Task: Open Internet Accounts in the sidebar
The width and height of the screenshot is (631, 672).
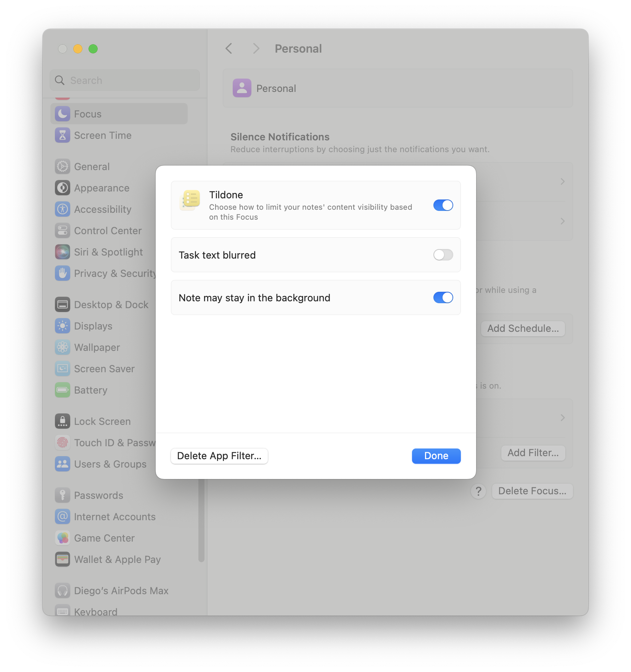Action: 114,517
